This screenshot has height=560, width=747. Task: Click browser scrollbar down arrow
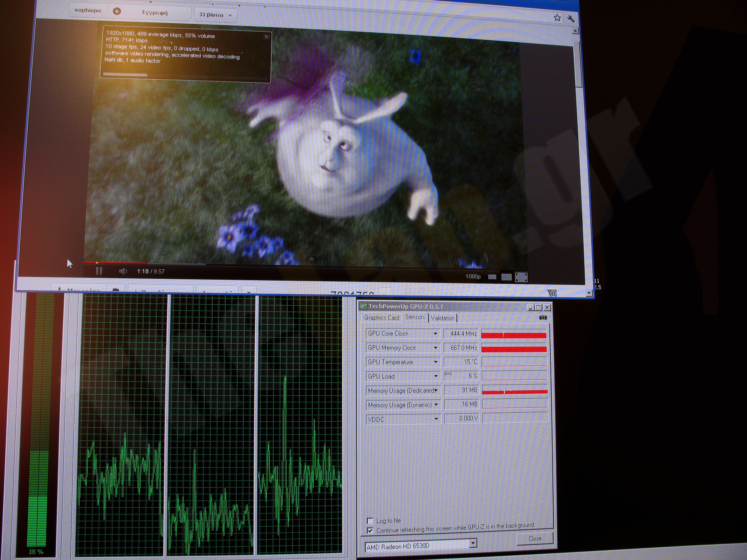tap(589, 293)
